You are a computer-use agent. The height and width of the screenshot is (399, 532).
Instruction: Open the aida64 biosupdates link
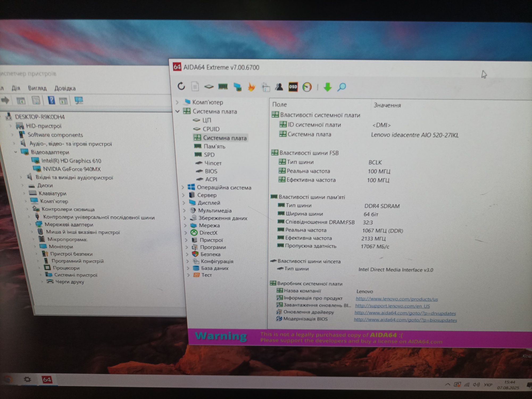(405, 320)
